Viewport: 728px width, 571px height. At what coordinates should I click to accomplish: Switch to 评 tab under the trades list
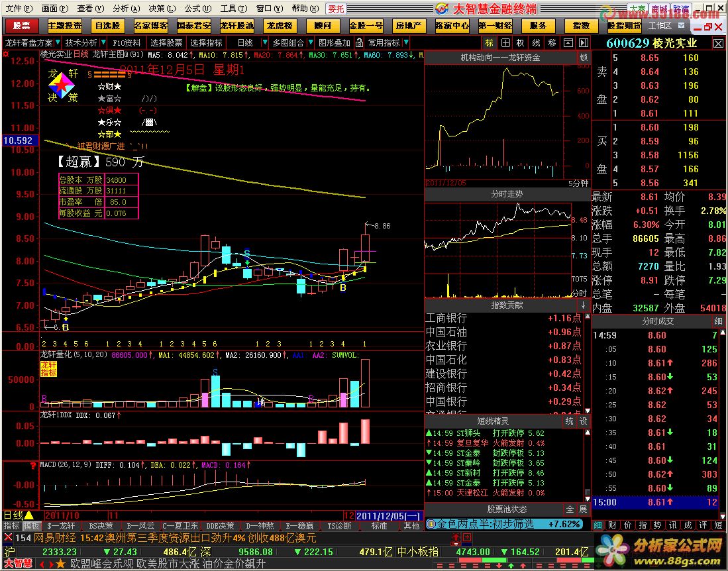click(703, 525)
